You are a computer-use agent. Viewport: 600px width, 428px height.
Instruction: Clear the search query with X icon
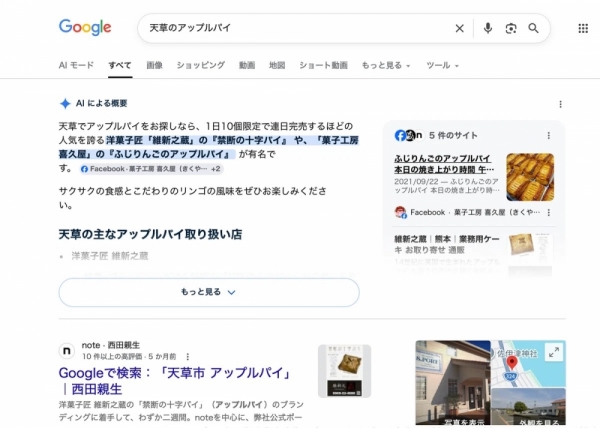pyautogui.click(x=460, y=28)
